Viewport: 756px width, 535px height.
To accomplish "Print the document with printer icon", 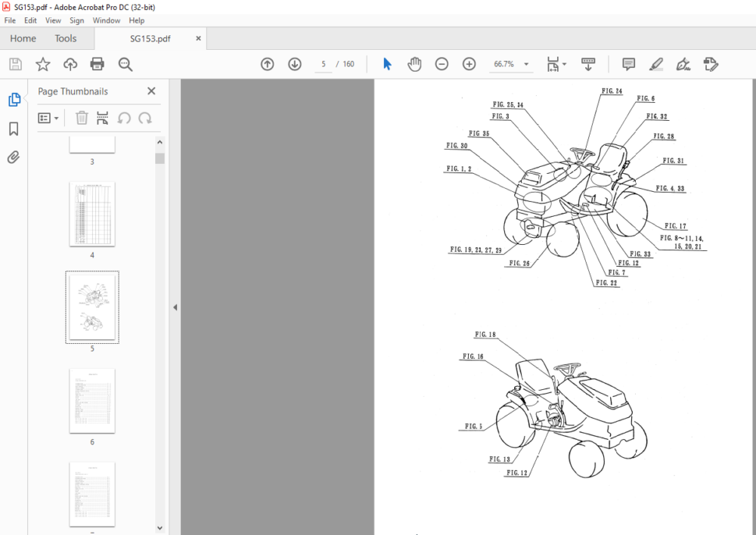I will pyautogui.click(x=98, y=64).
